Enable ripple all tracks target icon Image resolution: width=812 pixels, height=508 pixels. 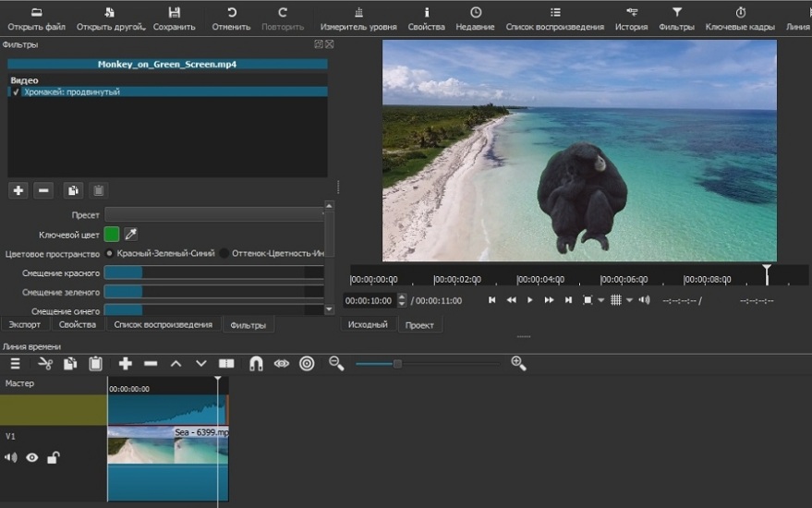(x=307, y=364)
